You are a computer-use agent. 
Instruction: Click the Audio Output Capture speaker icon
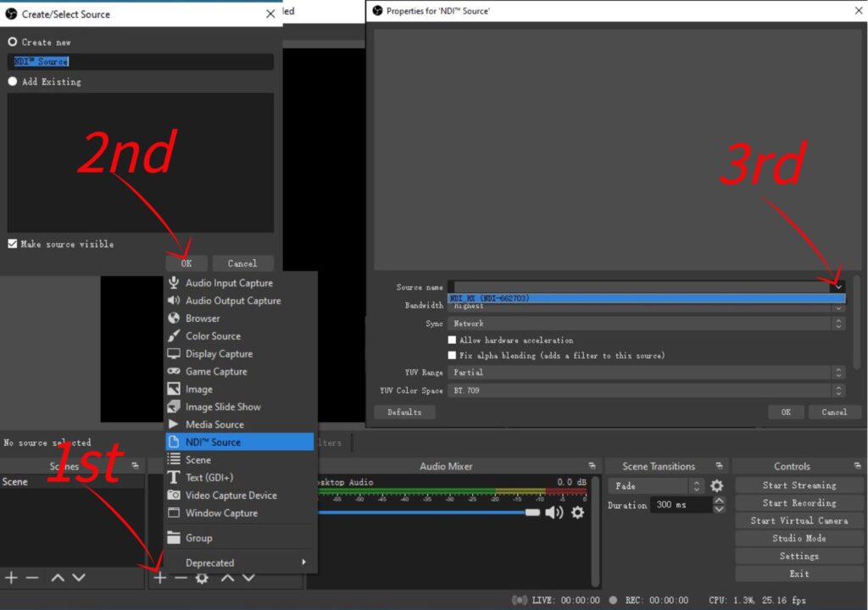[174, 301]
